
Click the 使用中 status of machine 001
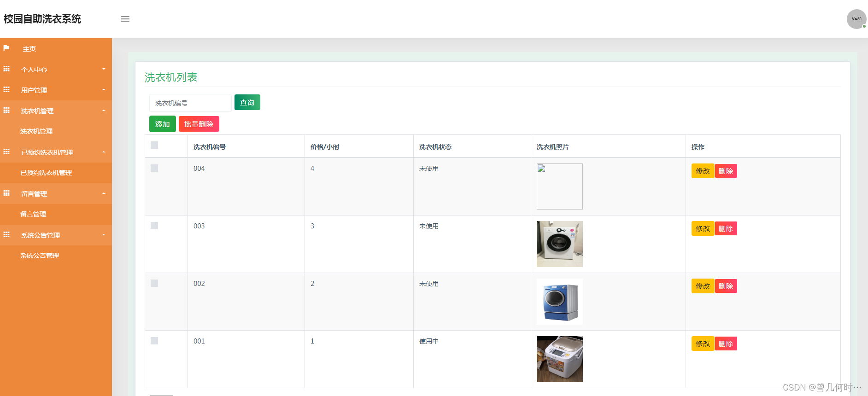point(429,341)
